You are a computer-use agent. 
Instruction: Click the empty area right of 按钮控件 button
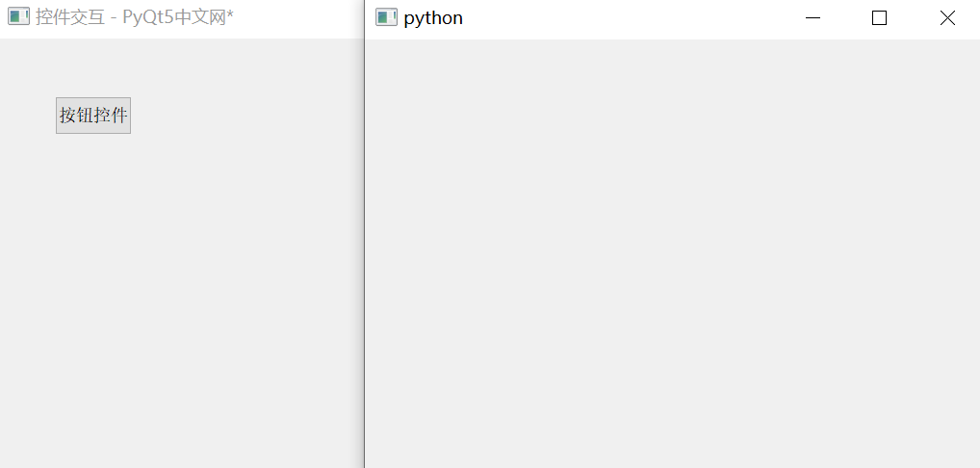[241, 116]
